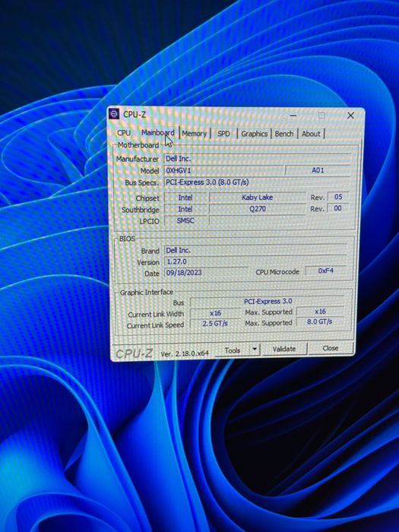Click the model revision A01 field

click(318, 170)
